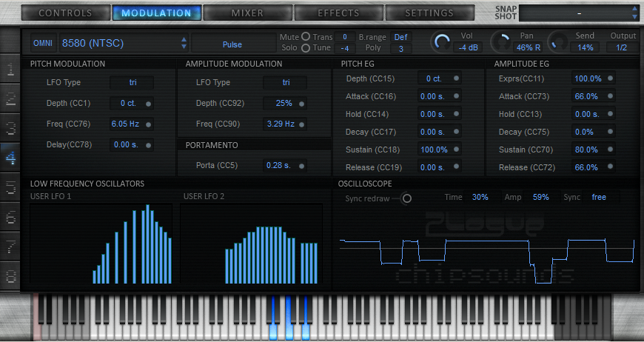Click the Send knob
Image resolution: width=644 pixels, height=342 pixels.
click(557, 42)
